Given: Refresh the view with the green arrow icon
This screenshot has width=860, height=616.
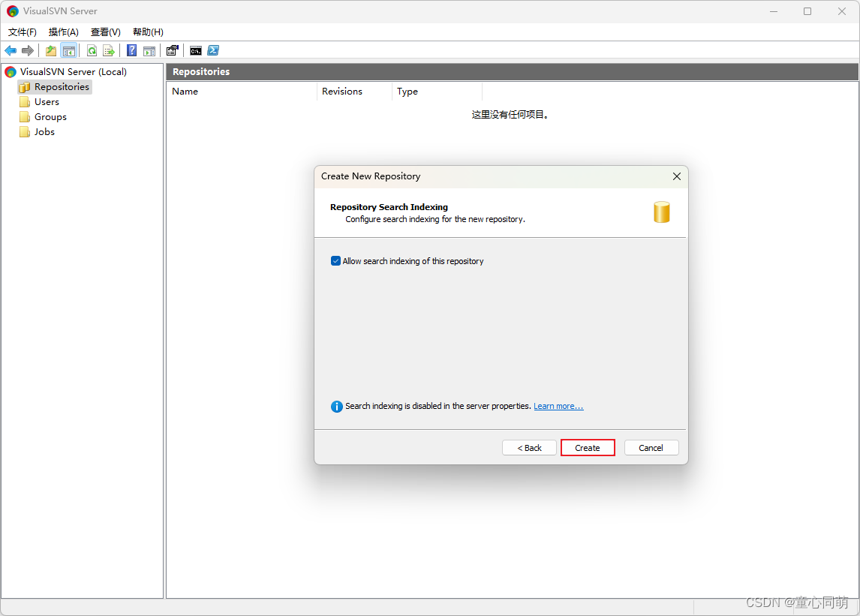Looking at the screenshot, I should pos(92,51).
